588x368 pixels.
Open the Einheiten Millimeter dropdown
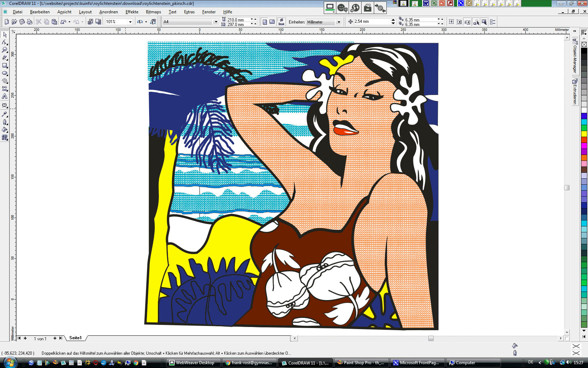point(338,22)
